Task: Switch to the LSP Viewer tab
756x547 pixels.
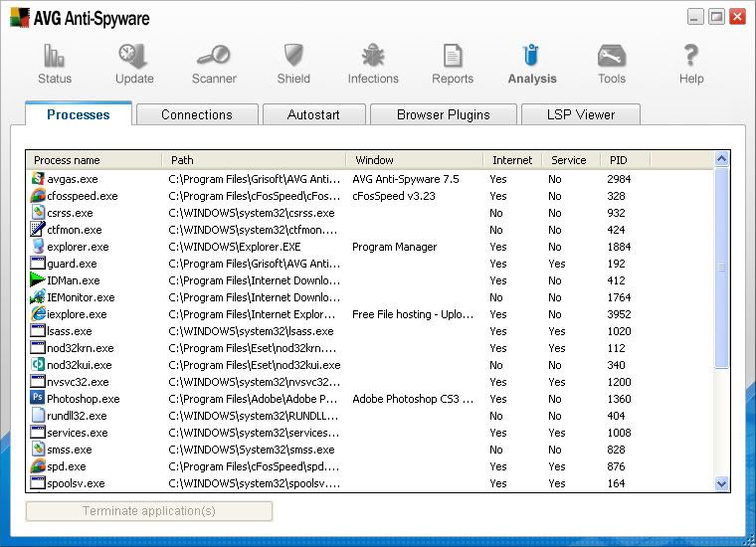Action: coord(581,114)
